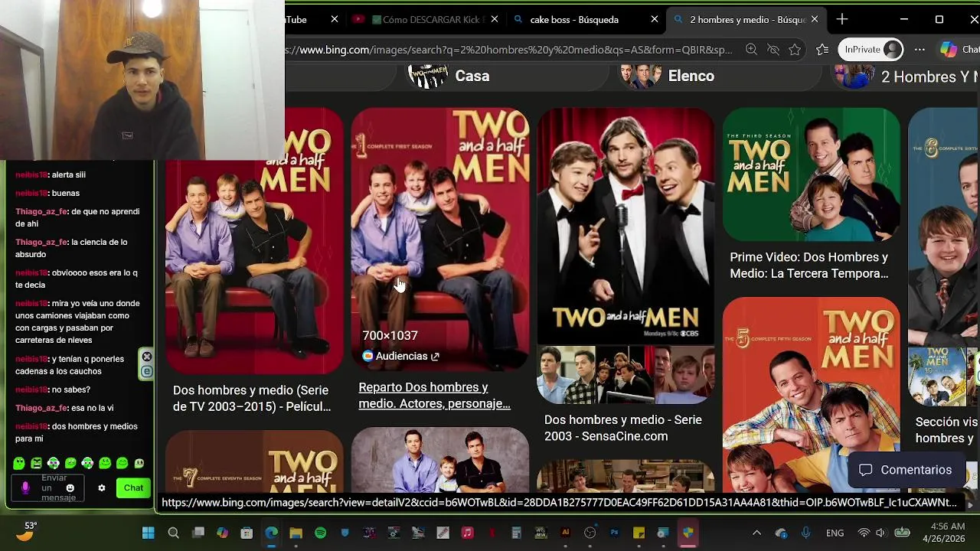Open the emoji picker smiley icon

(x=70, y=487)
